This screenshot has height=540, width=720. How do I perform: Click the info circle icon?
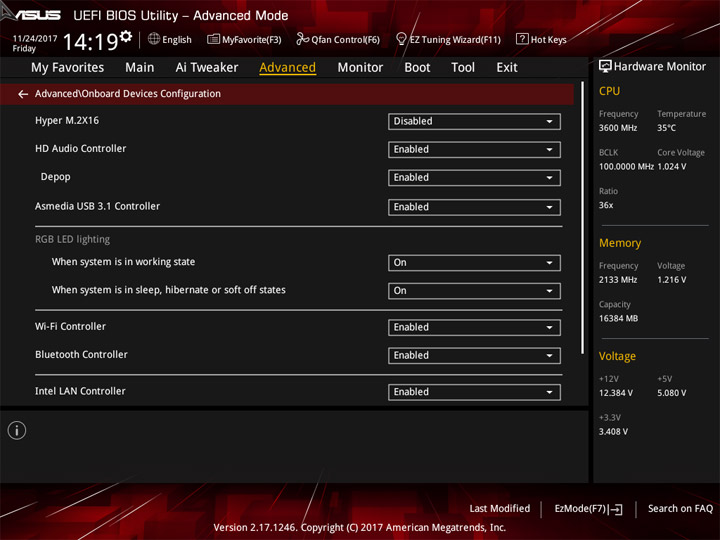pyautogui.click(x=17, y=430)
